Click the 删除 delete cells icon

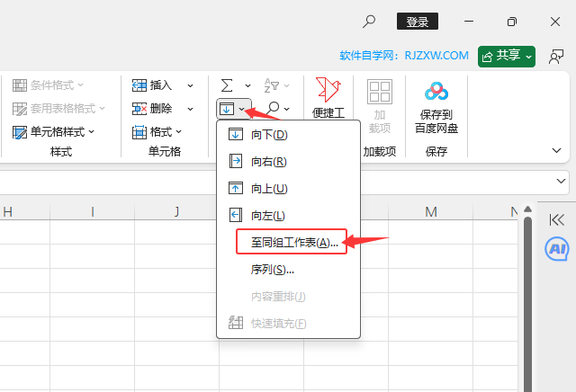(139, 108)
